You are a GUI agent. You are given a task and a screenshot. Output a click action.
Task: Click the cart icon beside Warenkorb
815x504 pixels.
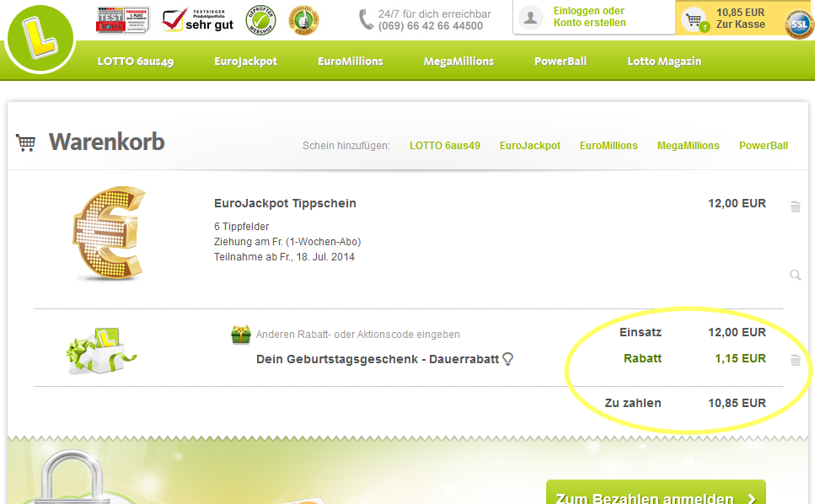(26, 142)
